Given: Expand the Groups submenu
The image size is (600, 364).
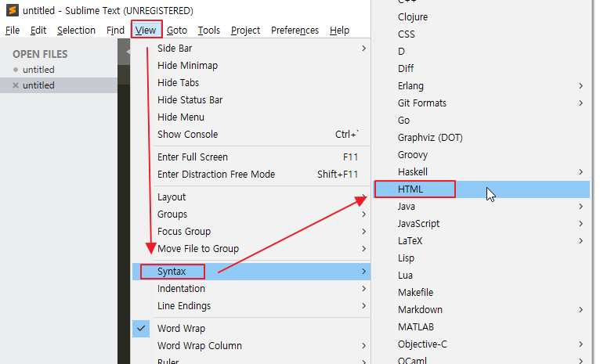Looking at the screenshot, I should click(x=251, y=214).
